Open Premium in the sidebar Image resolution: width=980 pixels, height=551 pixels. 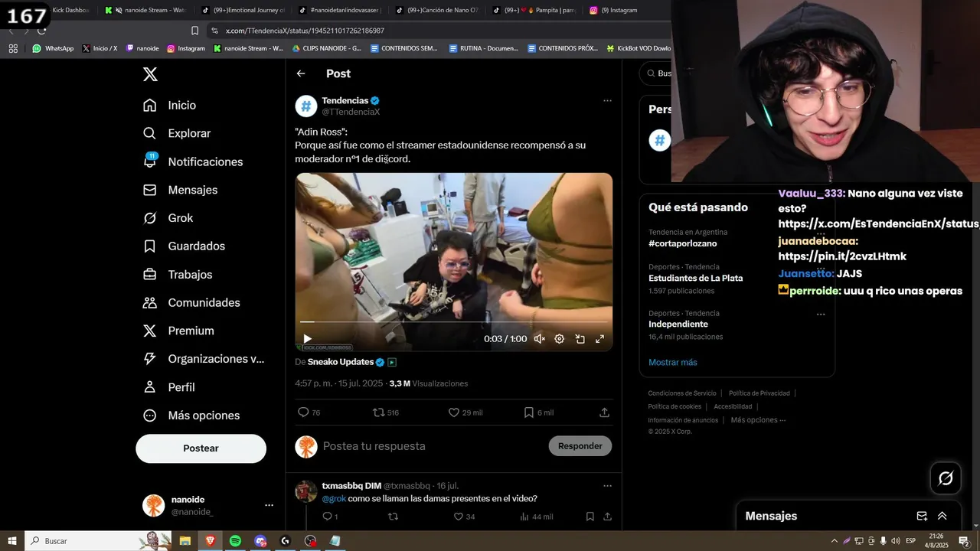pyautogui.click(x=179, y=331)
